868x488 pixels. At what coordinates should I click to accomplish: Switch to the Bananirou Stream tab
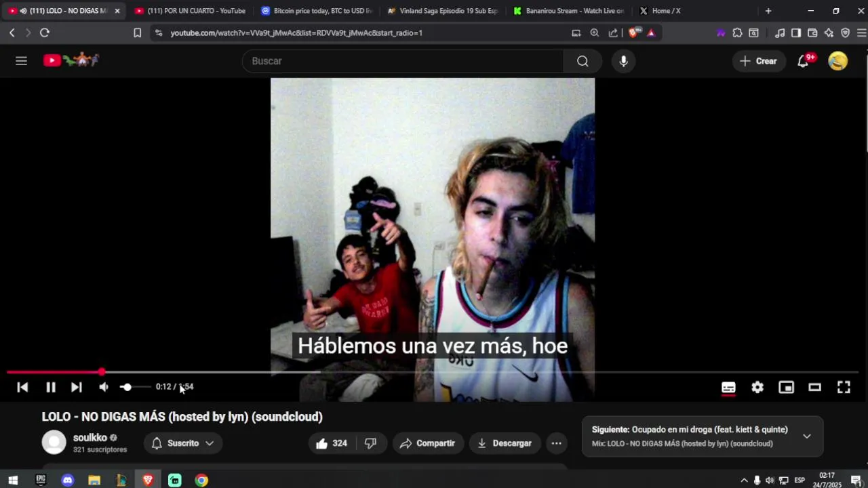(569, 11)
